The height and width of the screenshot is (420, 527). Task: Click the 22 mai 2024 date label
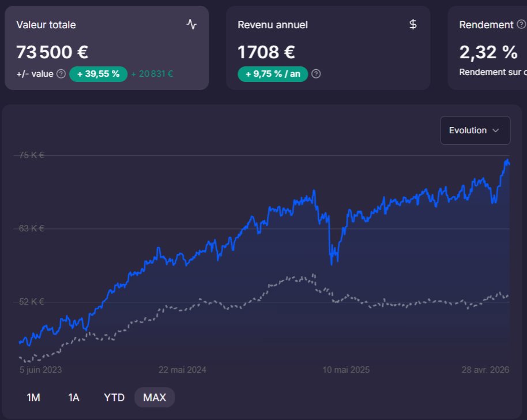tap(182, 370)
